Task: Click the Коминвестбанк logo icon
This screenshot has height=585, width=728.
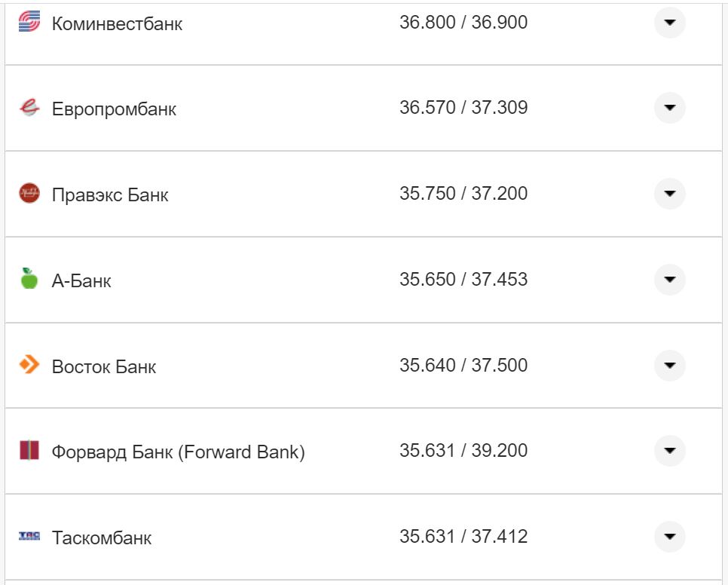Action: click(29, 22)
